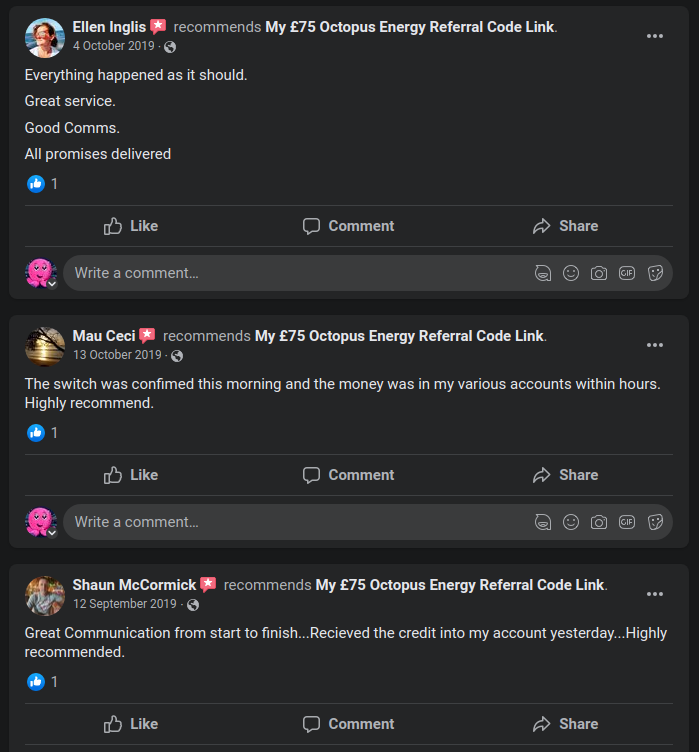The height and width of the screenshot is (752, 699).
Task: Click the public globe icon beside 4 October 2019
Action: coord(170,47)
